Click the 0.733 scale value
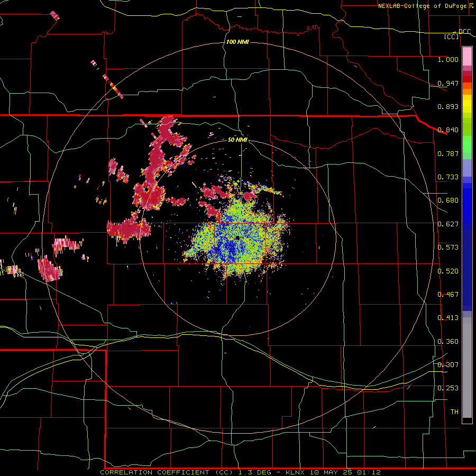This screenshot has height=476, width=476. click(x=448, y=177)
